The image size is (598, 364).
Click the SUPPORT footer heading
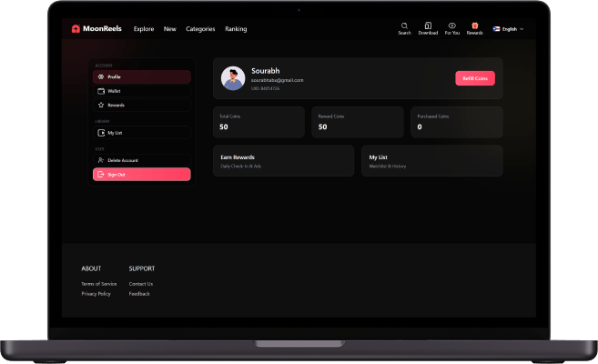(x=142, y=268)
